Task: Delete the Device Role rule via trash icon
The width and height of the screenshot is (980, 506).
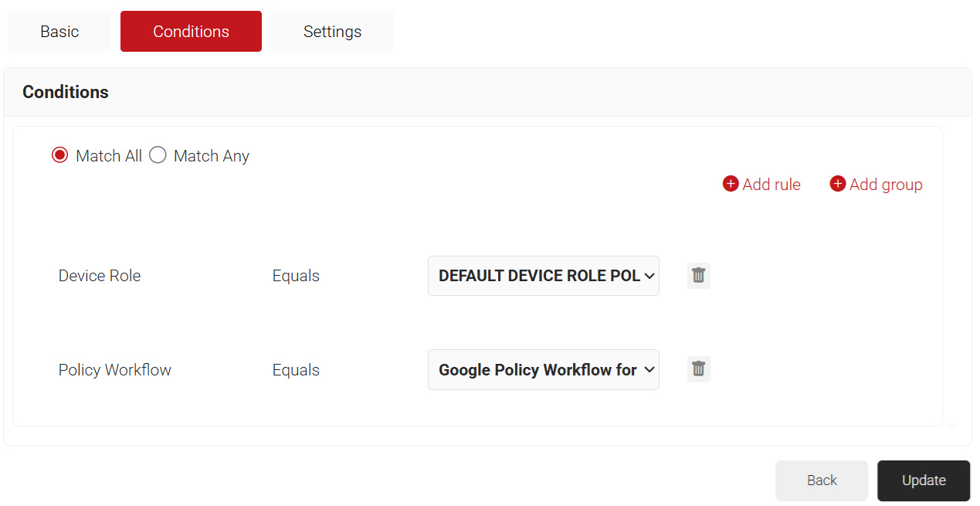Action: pyautogui.click(x=698, y=276)
